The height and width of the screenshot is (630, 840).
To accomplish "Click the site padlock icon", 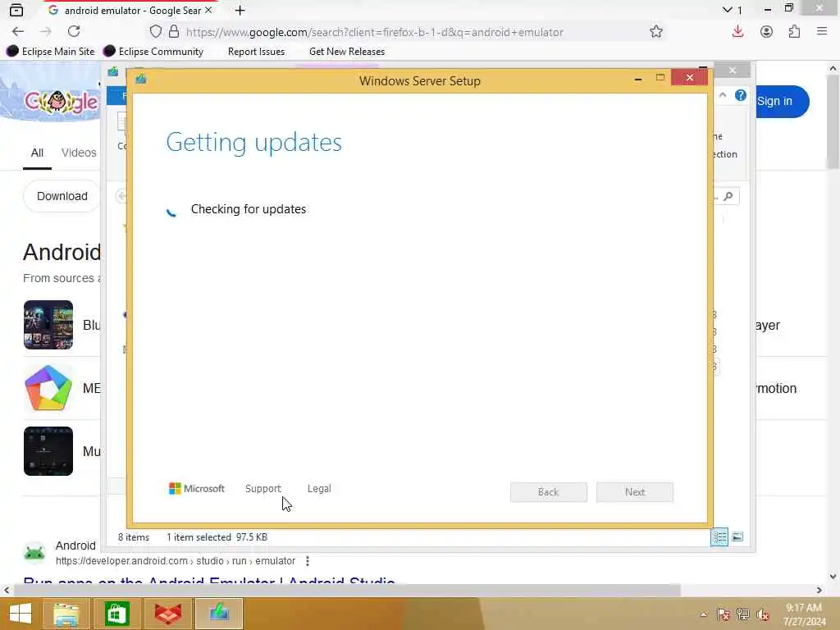I will [174, 32].
